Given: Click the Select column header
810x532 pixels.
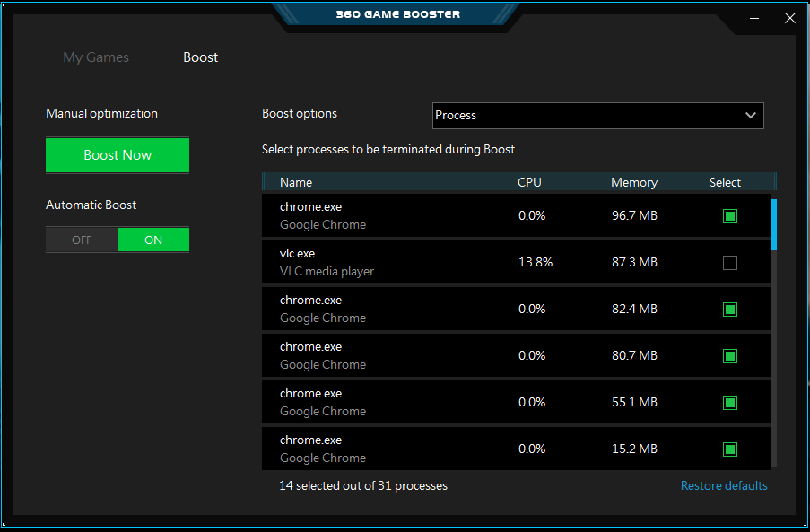Looking at the screenshot, I should click(x=725, y=182).
